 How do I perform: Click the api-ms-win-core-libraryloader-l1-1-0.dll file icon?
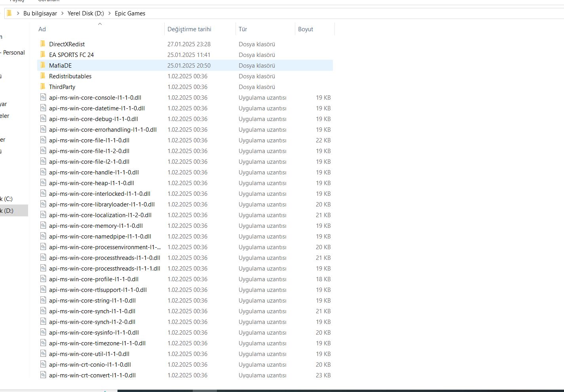point(43,204)
